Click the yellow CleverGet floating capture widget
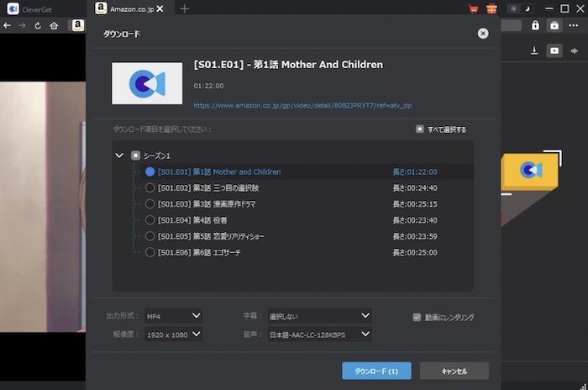This screenshot has height=390, width=588. tap(529, 171)
